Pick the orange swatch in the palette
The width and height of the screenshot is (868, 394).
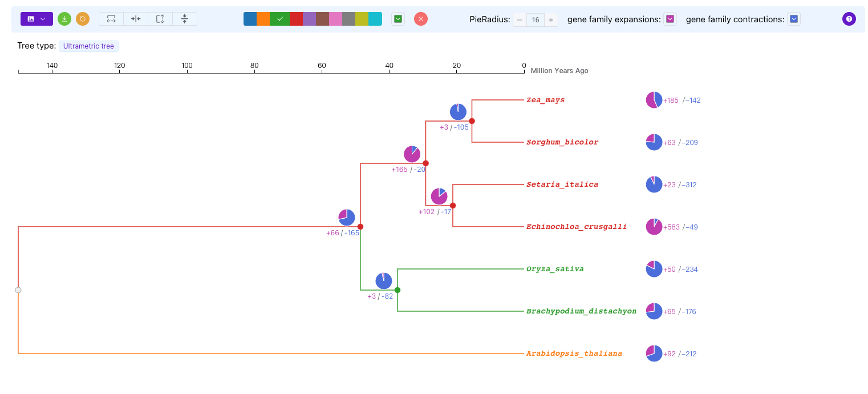[263, 19]
